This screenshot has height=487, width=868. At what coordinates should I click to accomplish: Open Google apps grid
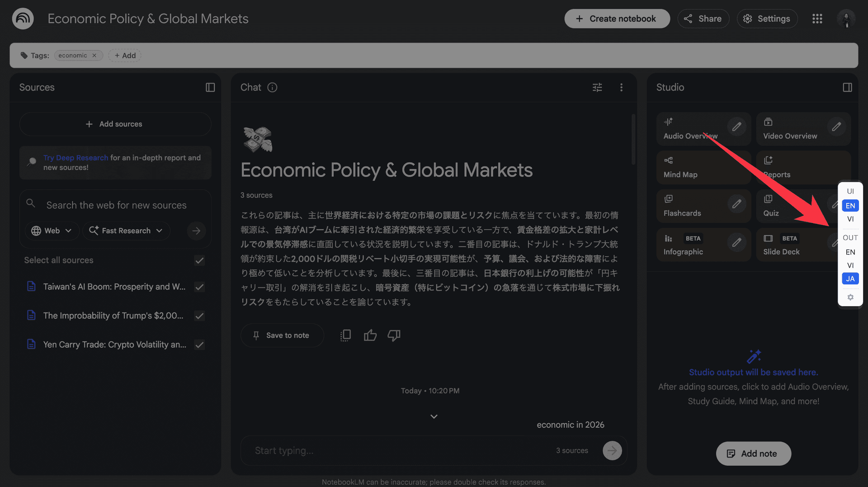click(x=817, y=19)
